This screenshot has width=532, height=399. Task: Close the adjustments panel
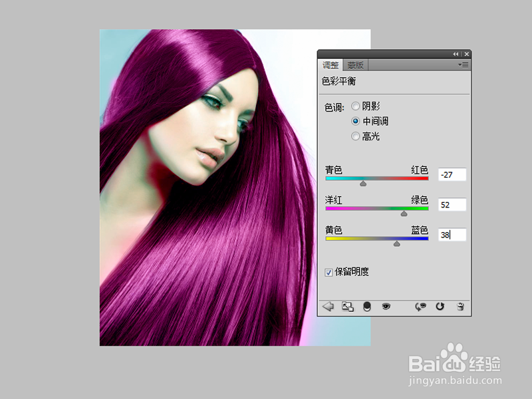coord(467,54)
